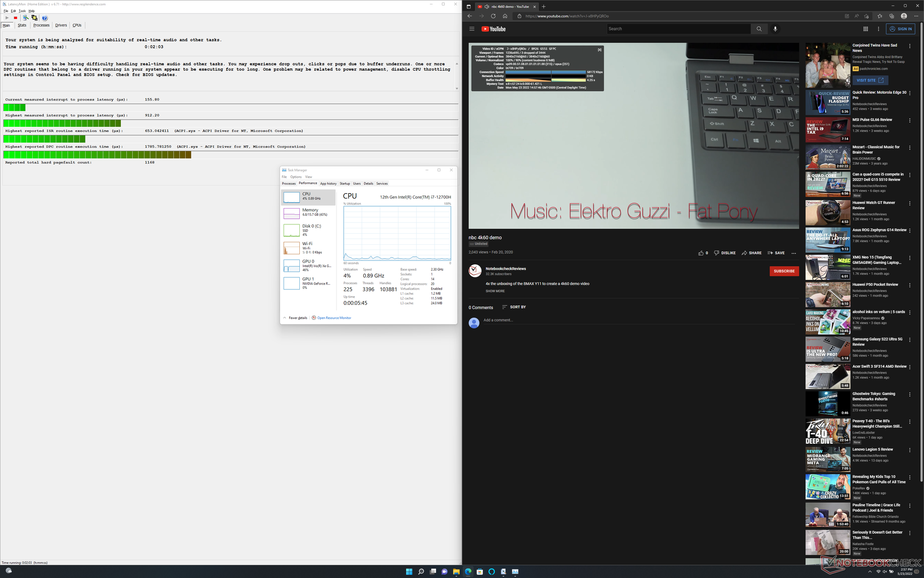Click LatencyMon's yellow stacked-squares toolbar icon
This screenshot has height=578, width=924.
pyautogui.click(x=34, y=18)
